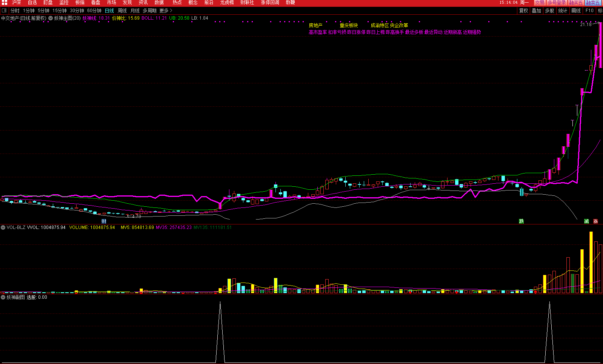Viewport: 603px width, 364px height.
Task: Click the 近期强势 tag
Action: pos(472,32)
